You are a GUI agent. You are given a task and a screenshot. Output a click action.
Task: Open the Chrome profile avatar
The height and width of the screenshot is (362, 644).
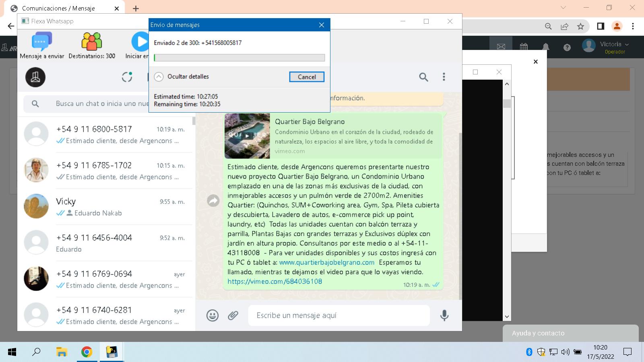click(617, 26)
